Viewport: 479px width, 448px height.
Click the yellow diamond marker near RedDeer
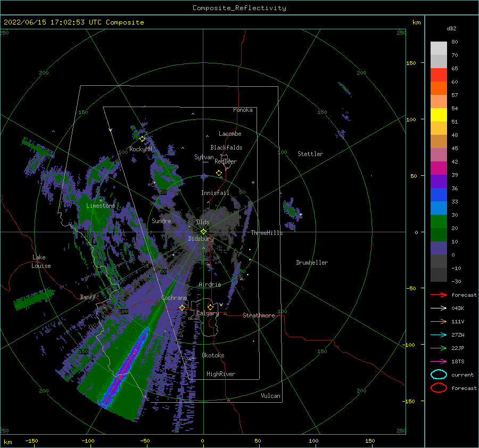[219, 173]
